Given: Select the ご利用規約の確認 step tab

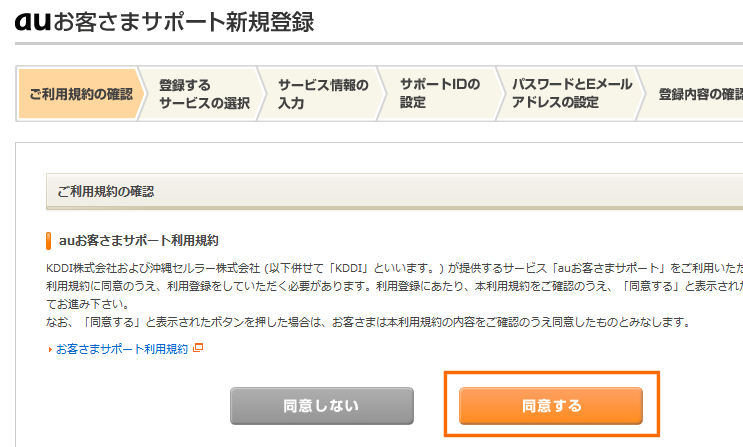Looking at the screenshot, I should click(78, 94).
